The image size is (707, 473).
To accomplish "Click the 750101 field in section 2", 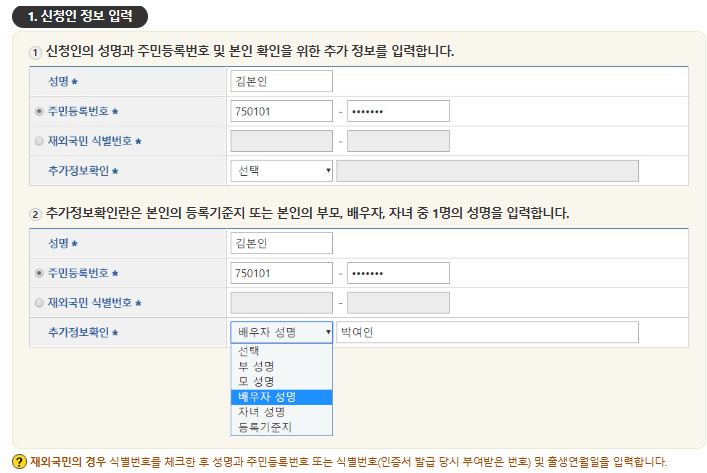I will click(x=281, y=273).
